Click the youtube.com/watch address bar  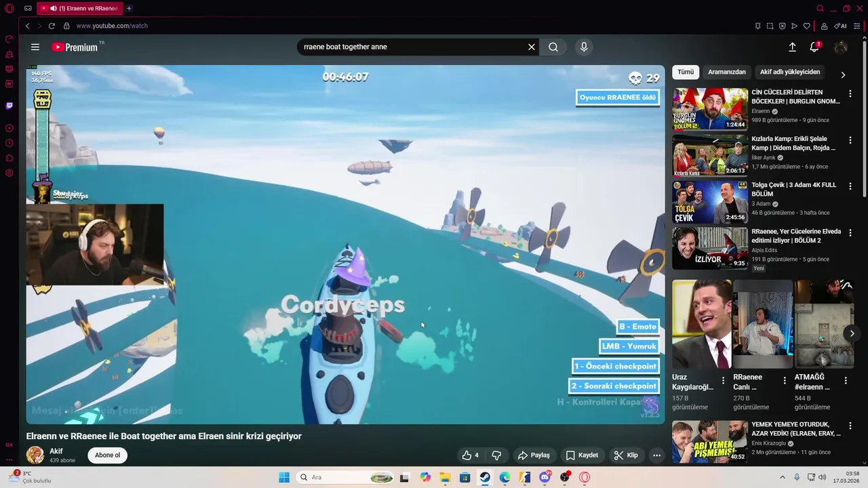click(112, 26)
